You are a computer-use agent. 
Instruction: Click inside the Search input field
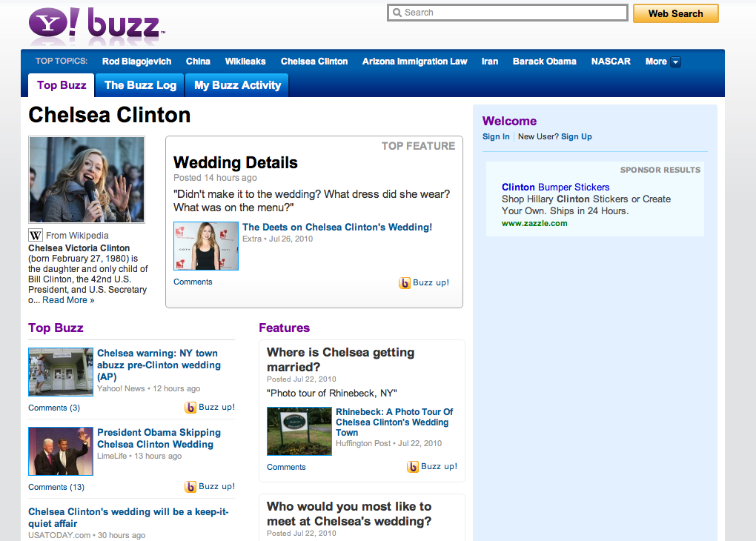click(507, 13)
